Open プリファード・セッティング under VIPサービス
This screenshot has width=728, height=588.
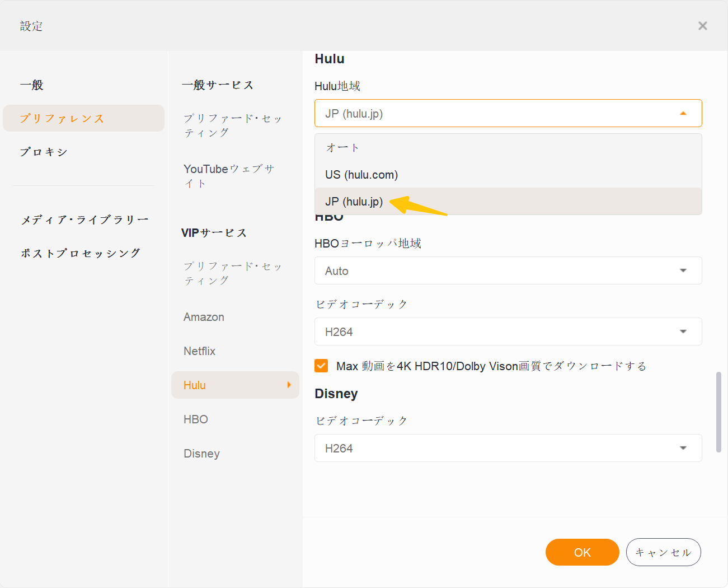point(233,273)
